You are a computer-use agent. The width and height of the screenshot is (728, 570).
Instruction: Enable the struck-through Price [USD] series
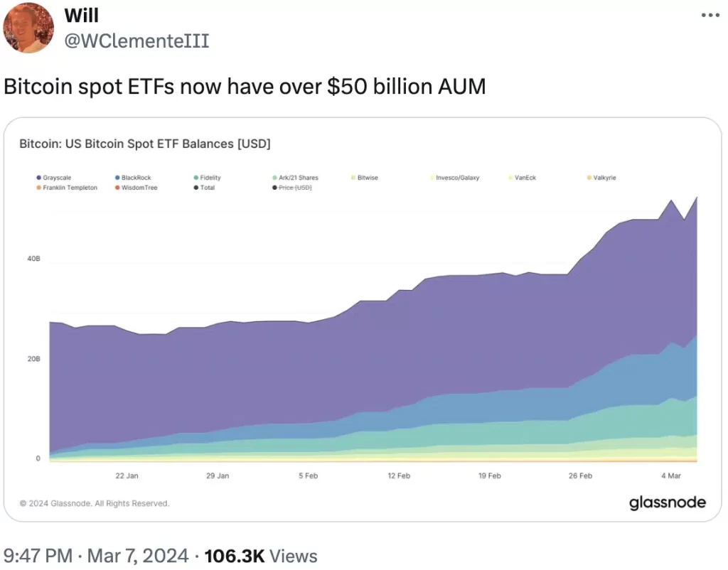(293, 188)
